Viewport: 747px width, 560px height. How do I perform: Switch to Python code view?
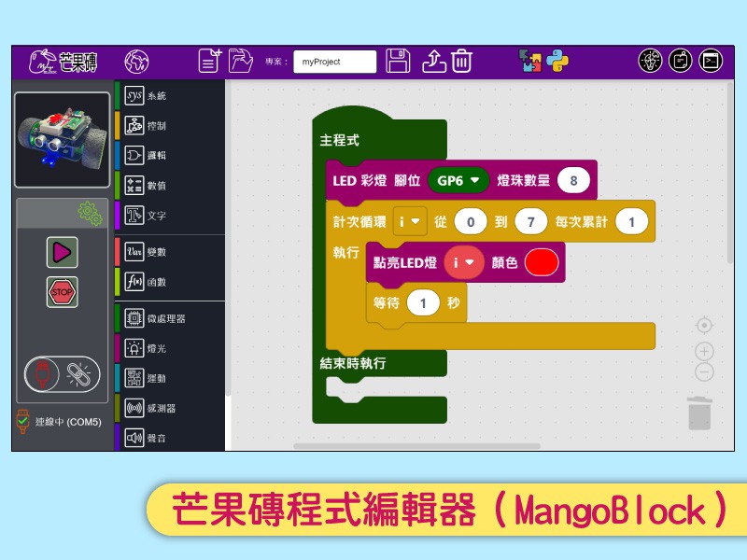pos(558,62)
